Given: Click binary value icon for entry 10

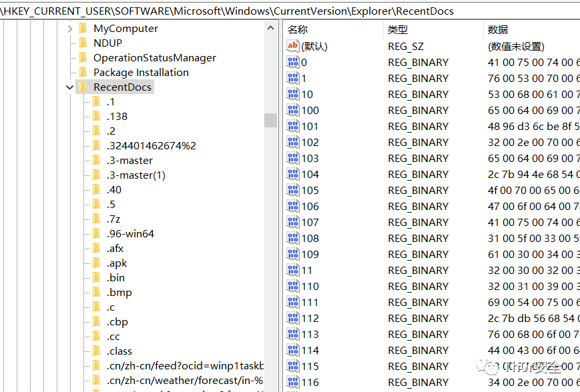Looking at the screenshot, I should (292, 94).
